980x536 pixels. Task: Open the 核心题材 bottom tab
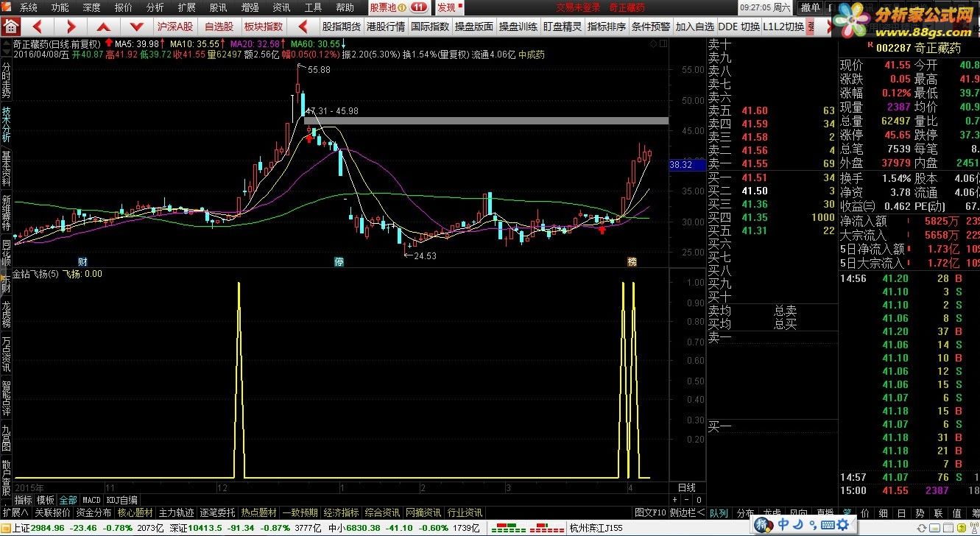(x=135, y=512)
